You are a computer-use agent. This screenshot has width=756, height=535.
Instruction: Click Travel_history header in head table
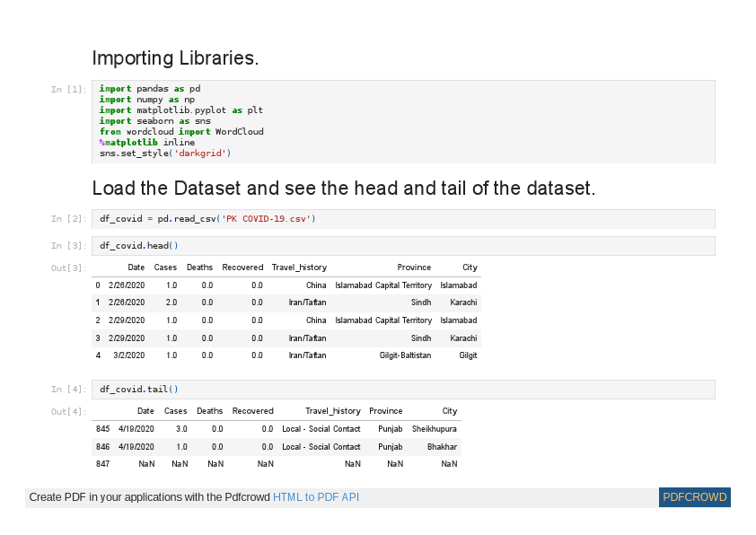click(299, 267)
